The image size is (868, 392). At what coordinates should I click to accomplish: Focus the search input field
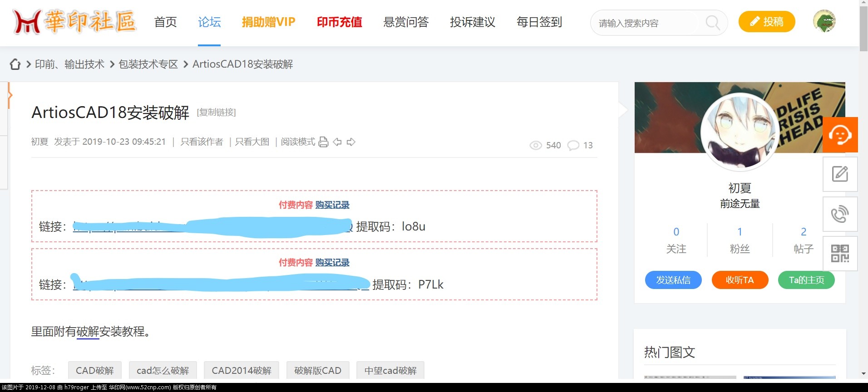click(649, 23)
